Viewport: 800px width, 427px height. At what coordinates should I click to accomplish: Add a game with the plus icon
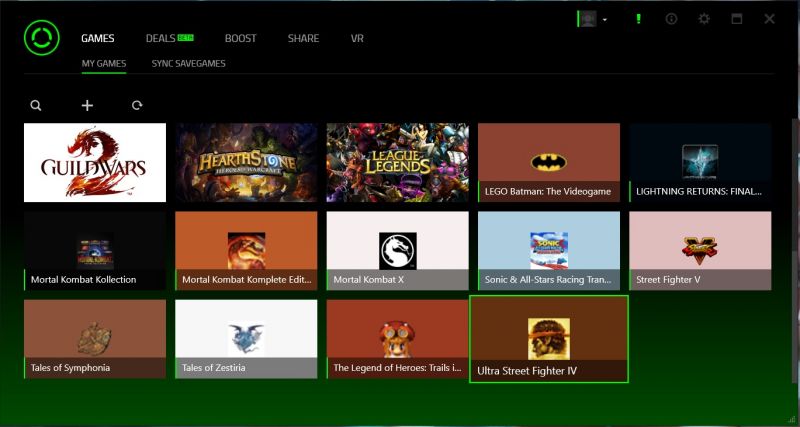[87, 106]
